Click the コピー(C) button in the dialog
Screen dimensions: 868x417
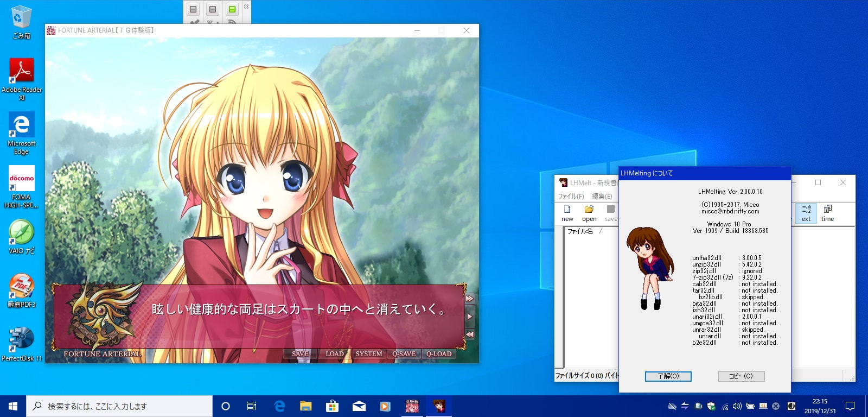tap(741, 376)
